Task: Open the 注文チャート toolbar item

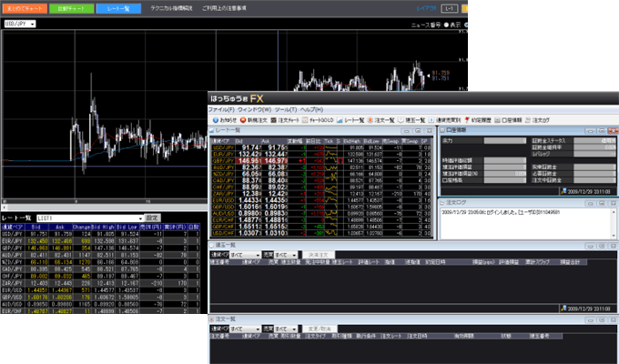Action: point(285,120)
